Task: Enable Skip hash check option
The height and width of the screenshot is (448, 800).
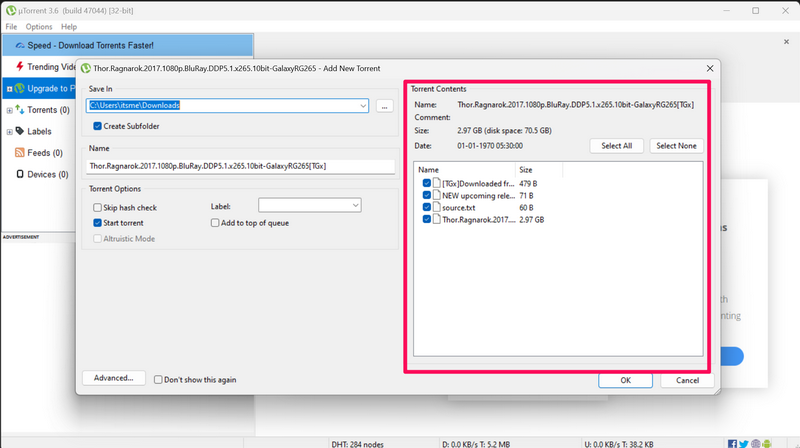Action: (x=97, y=207)
